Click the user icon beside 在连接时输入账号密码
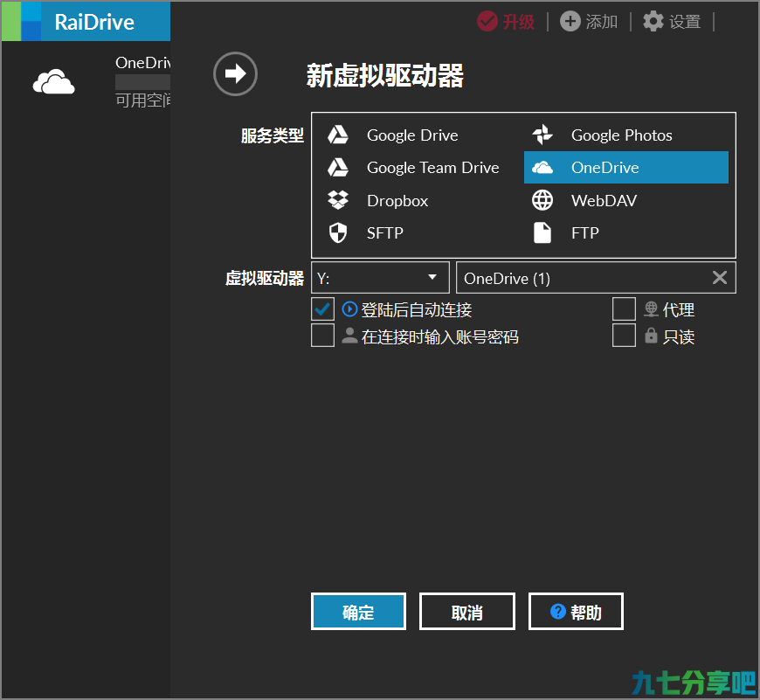The height and width of the screenshot is (700, 760). (350, 336)
